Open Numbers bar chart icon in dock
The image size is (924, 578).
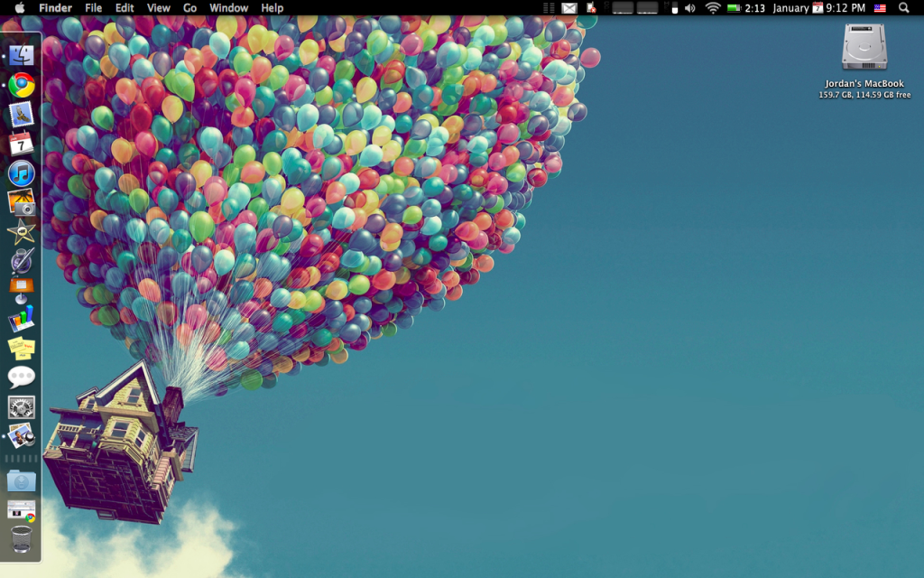click(x=22, y=319)
